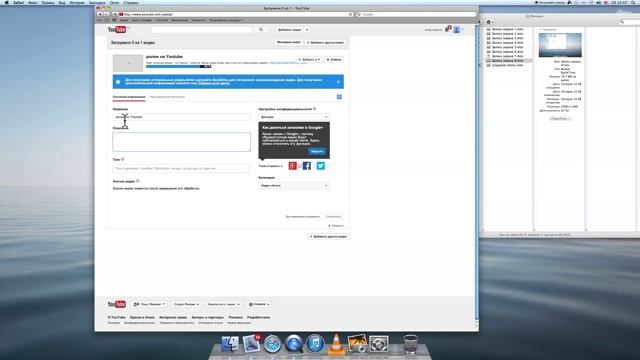Open photo preview app icon in the Dock
Image resolution: width=640 pixels, height=360 pixels.
coord(357,344)
